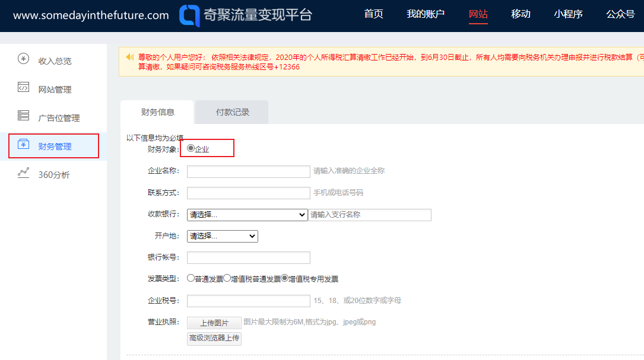Select the 企业 radio button
This screenshot has height=360, width=644.
tap(189, 148)
